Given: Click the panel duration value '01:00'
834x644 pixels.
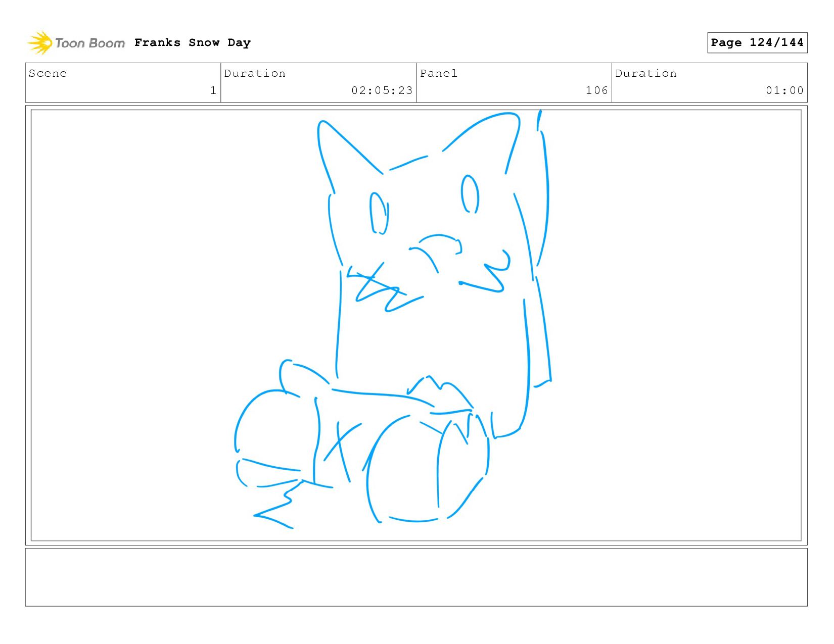Looking at the screenshot, I should 784,90.
